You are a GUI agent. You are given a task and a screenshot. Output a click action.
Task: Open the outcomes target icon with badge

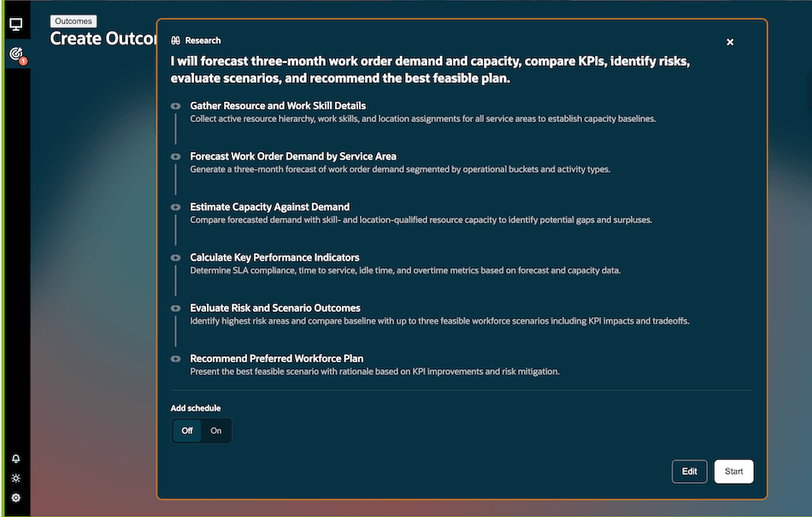coord(17,54)
